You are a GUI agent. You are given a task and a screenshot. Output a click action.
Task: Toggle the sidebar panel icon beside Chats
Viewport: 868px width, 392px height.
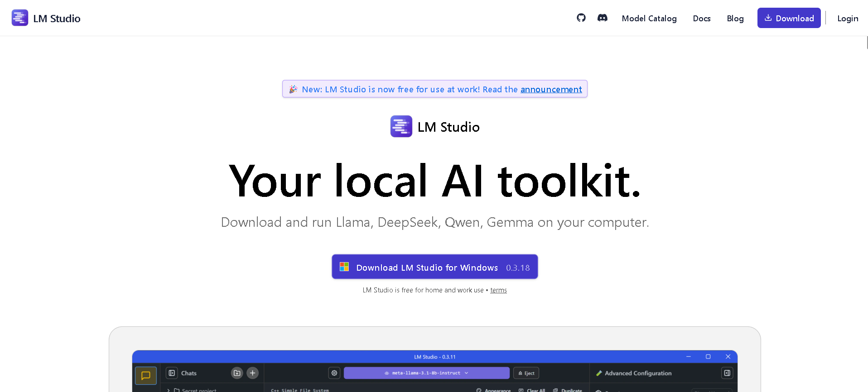[172, 373]
